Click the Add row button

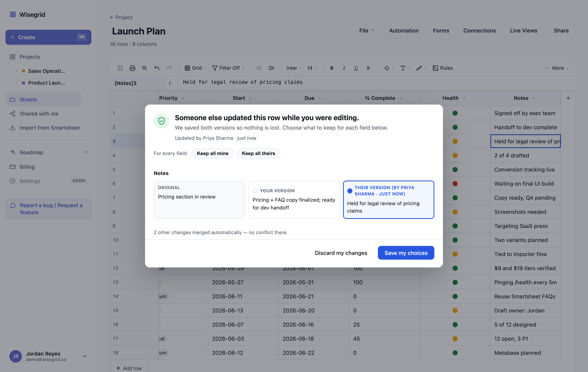[x=129, y=368]
